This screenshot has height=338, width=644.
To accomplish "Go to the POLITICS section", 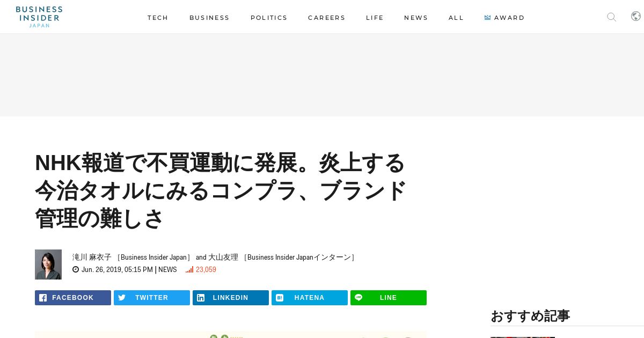I will tap(269, 18).
